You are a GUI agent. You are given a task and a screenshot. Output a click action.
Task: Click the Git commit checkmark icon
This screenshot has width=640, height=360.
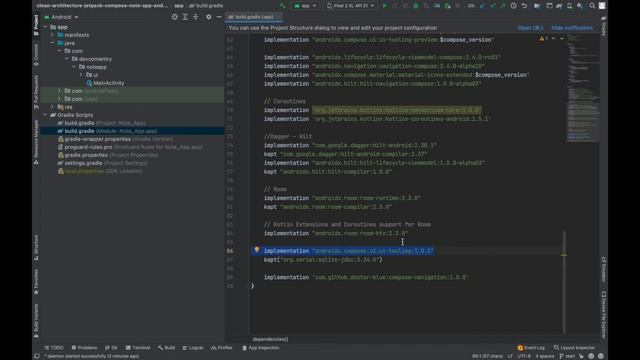click(493, 6)
